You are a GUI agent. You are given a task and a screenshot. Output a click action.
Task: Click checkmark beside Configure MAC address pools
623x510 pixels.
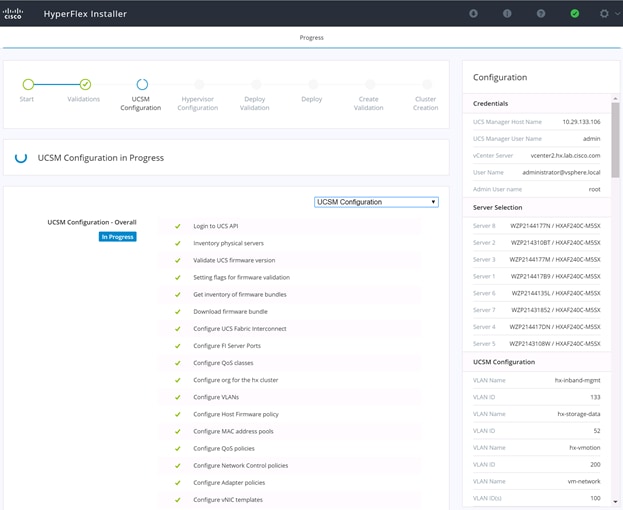[178, 431]
